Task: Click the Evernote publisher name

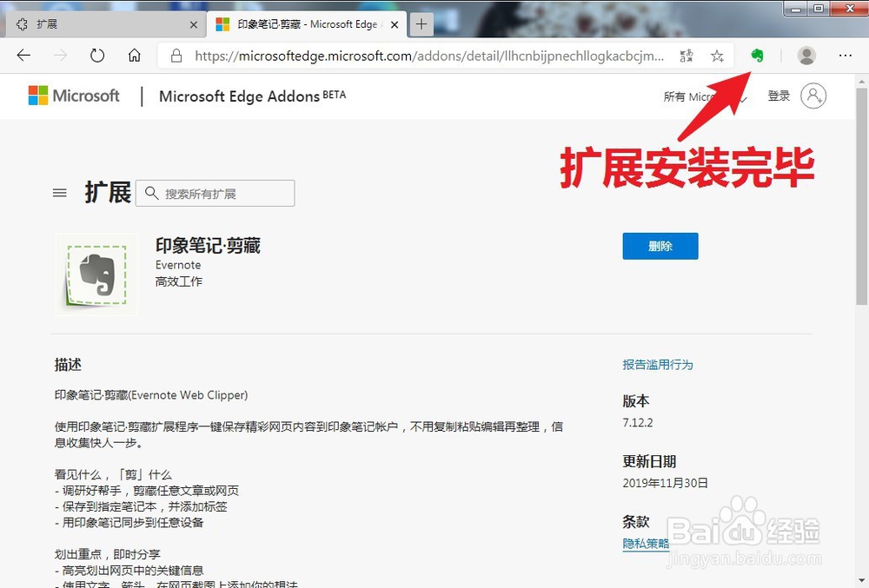Action: (x=178, y=265)
